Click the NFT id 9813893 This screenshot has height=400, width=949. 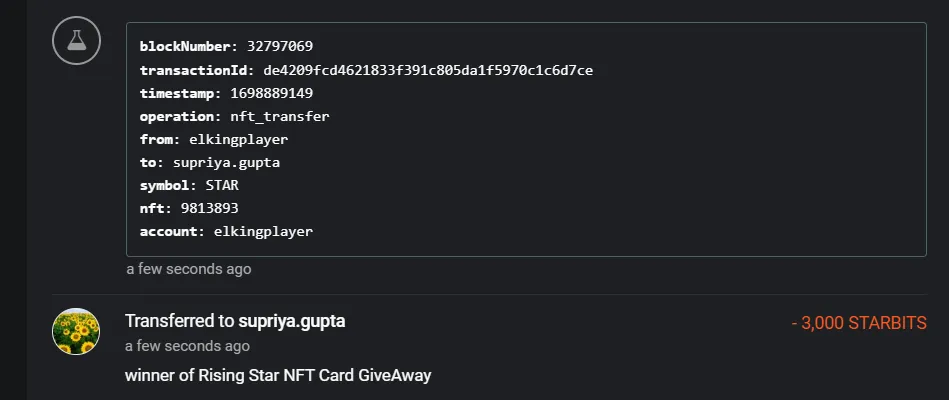[209, 208]
